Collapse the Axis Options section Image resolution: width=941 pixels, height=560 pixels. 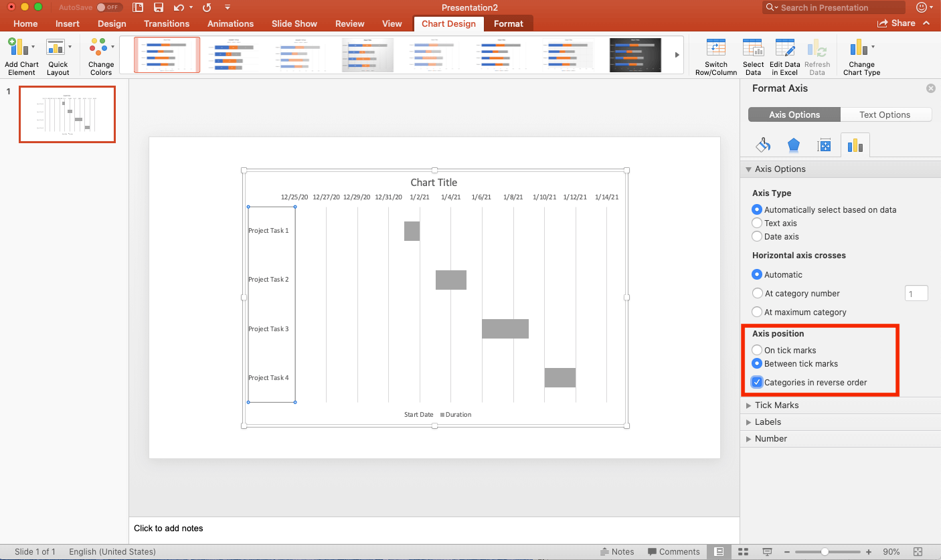pos(748,169)
